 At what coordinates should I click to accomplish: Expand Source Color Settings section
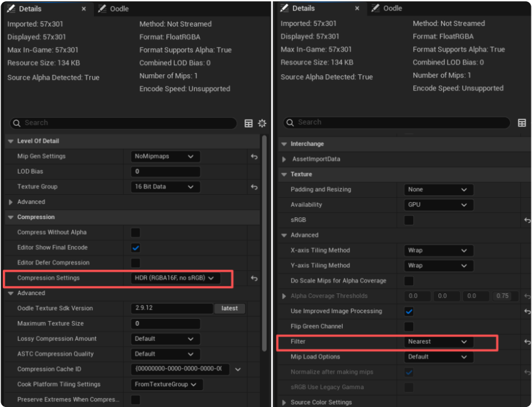(x=284, y=402)
